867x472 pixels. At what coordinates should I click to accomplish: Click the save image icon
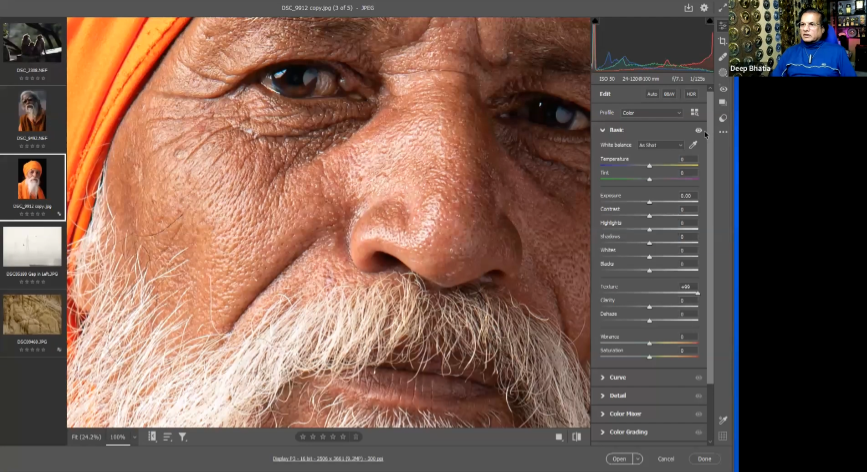pos(688,8)
